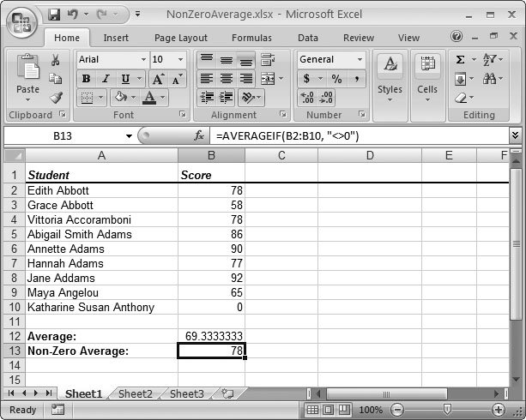Click Decrease Decimal icon

(326, 98)
